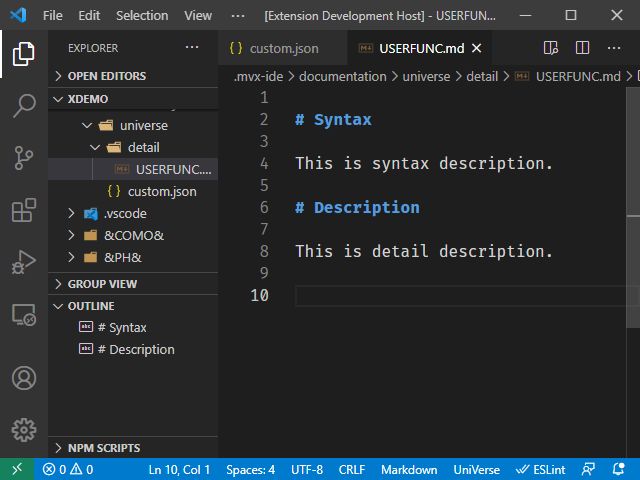Click .mvx-ide breadcrumb segment

[258, 76]
